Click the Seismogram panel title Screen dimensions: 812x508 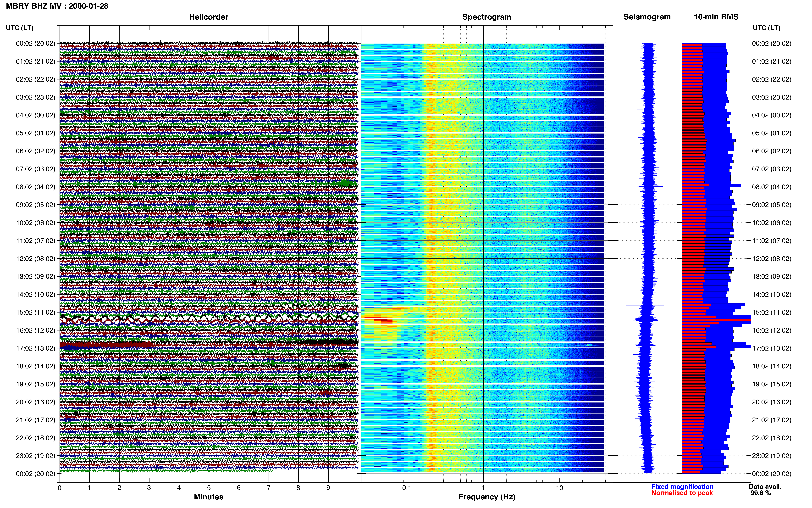pyautogui.click(x=647, y=17)
